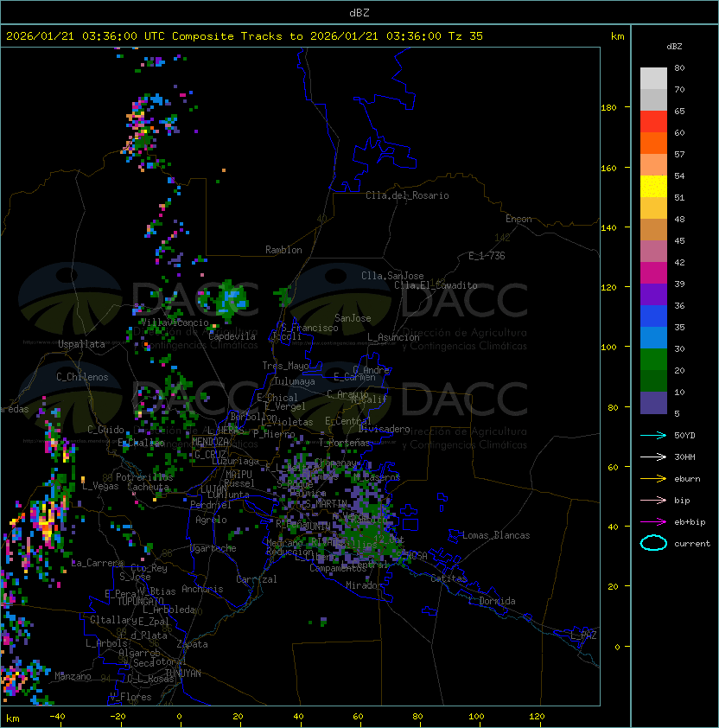Click the 'V_Flores' map label
Screen dimensions: 719x728
click(x=130, y=697)
